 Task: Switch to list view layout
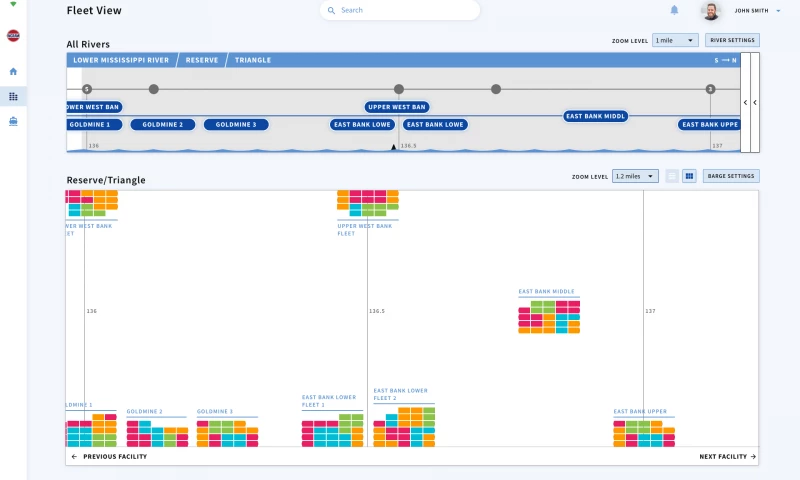(x=672, y=176)
